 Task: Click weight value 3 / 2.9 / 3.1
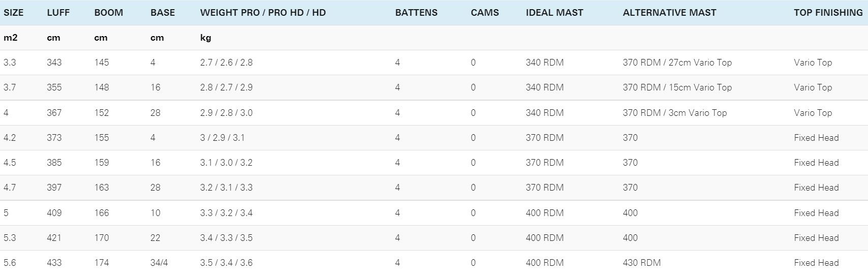click(x=222, y=138)
